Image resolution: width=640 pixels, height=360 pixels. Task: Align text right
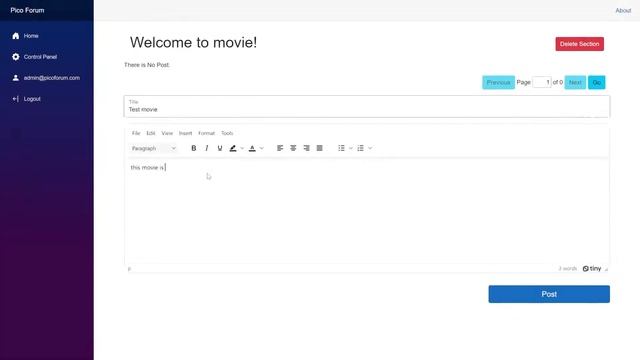click(306, 148)
